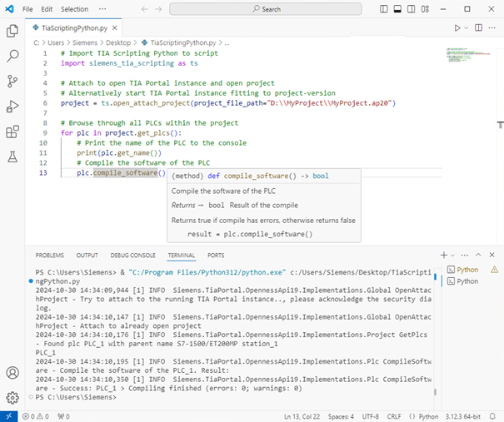The width and height of the screenshot is (504, 422).
Task: Go back with the left arrow
Action: click(x=145, y=9)
